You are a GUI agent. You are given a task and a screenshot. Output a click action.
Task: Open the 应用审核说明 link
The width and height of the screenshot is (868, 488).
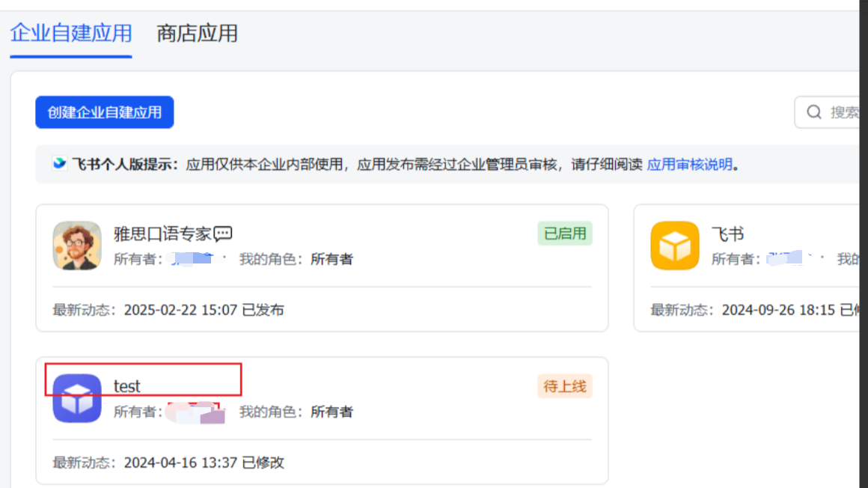click(689, 165)
